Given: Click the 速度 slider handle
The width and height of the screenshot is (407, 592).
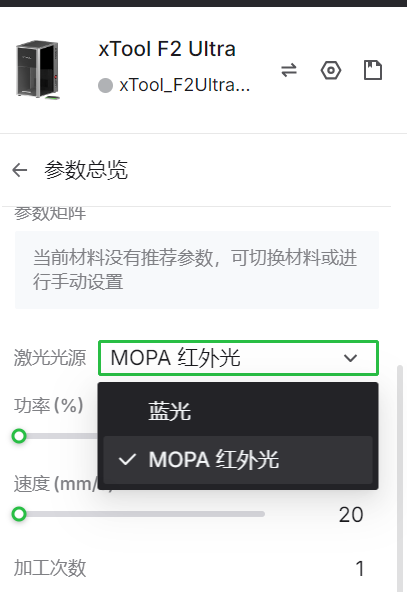Looking at the screenshot, I should pyautogui.click(x=19, y=514).
